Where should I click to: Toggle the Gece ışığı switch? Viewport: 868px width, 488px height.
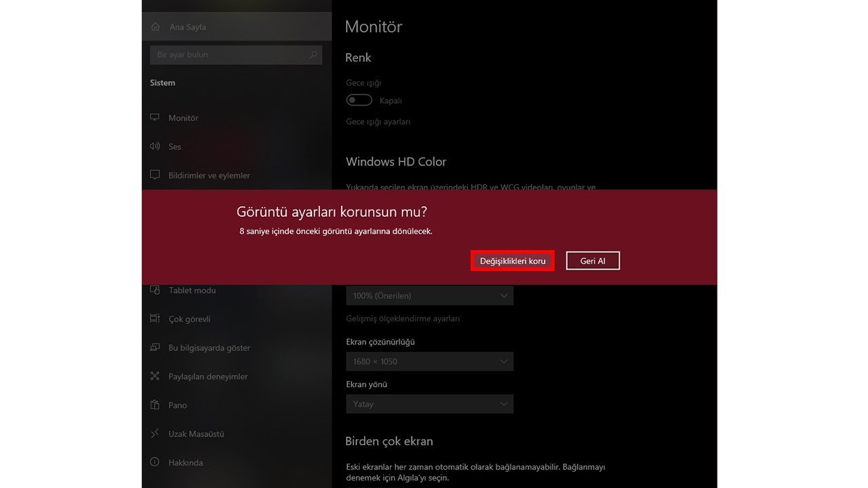pos(359,100)
